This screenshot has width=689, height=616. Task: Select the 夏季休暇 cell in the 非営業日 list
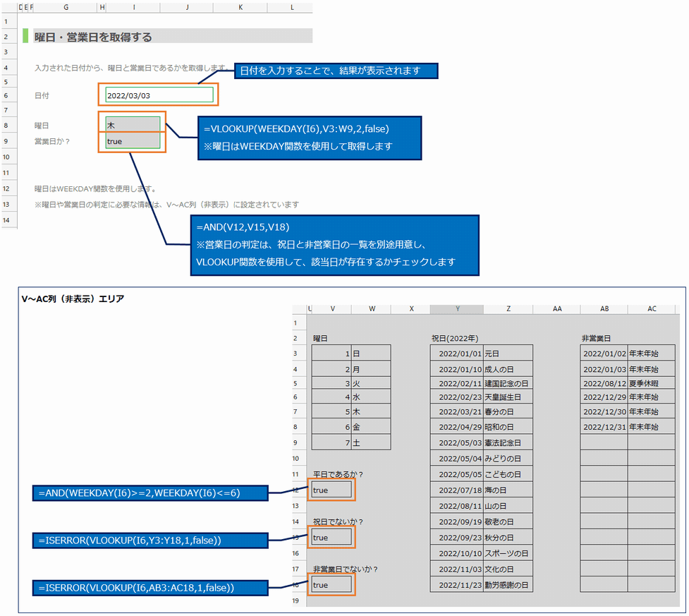[x=651, y=383]
